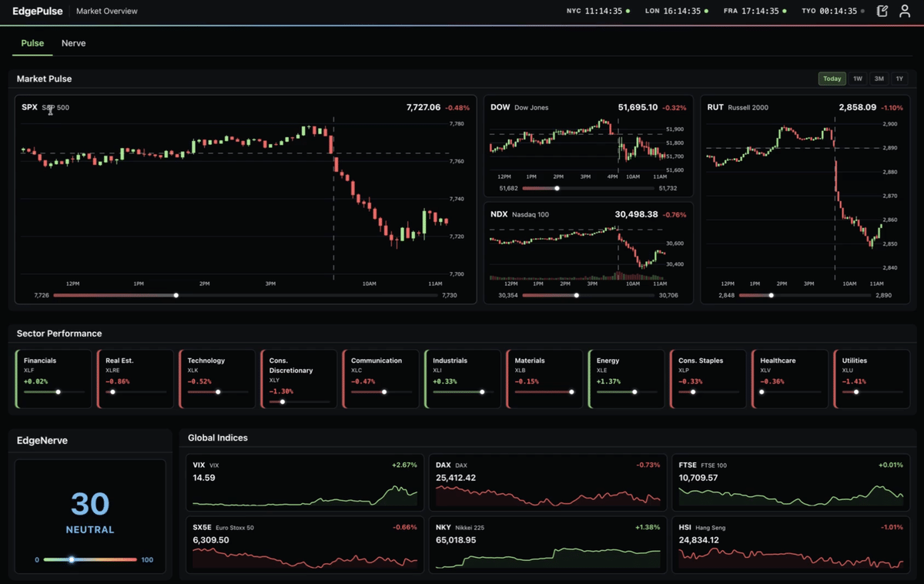Open the Healthcare XLV sector card
This screenshot has height=584, width=924.
point(789,379)
